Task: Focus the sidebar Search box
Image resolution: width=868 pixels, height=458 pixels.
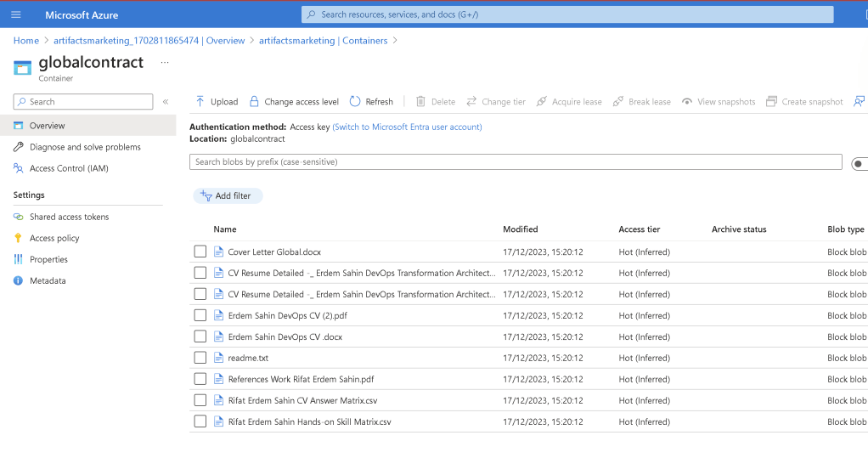Action: [x=83, y=102]
